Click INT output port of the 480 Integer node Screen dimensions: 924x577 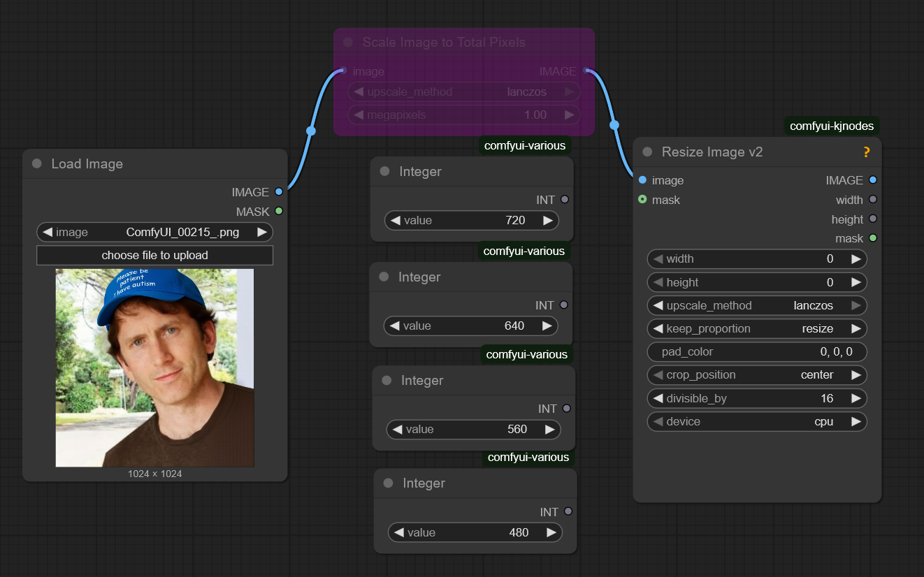point(568,511)
